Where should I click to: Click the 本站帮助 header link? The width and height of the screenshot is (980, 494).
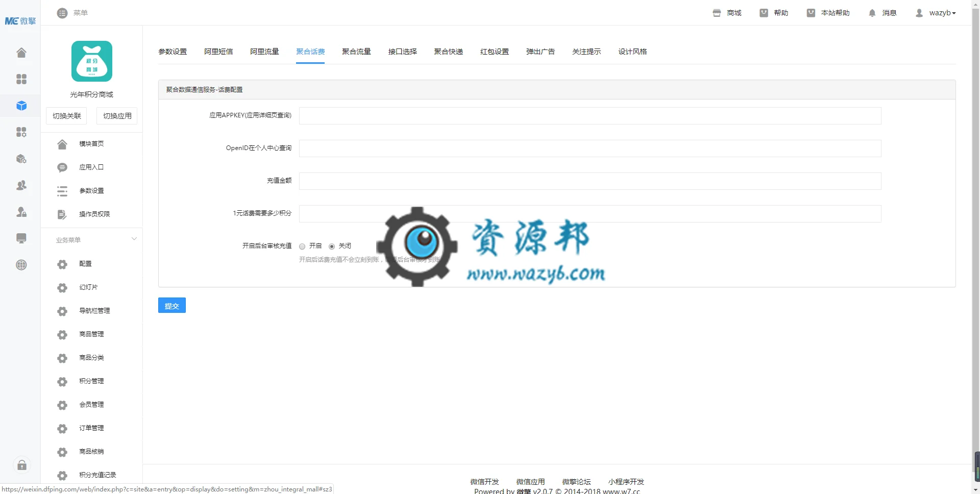point(828,13)
